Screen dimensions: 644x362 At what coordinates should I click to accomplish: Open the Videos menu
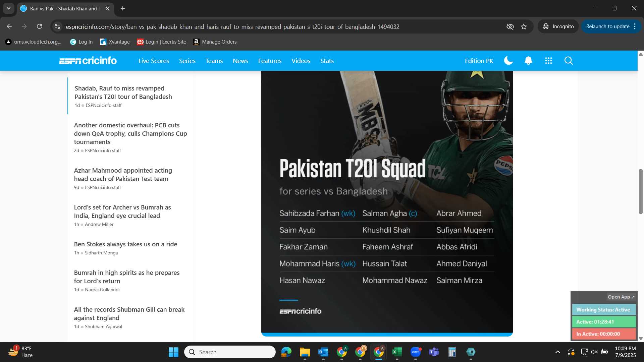pyautogui.click(x=301, y=61)
